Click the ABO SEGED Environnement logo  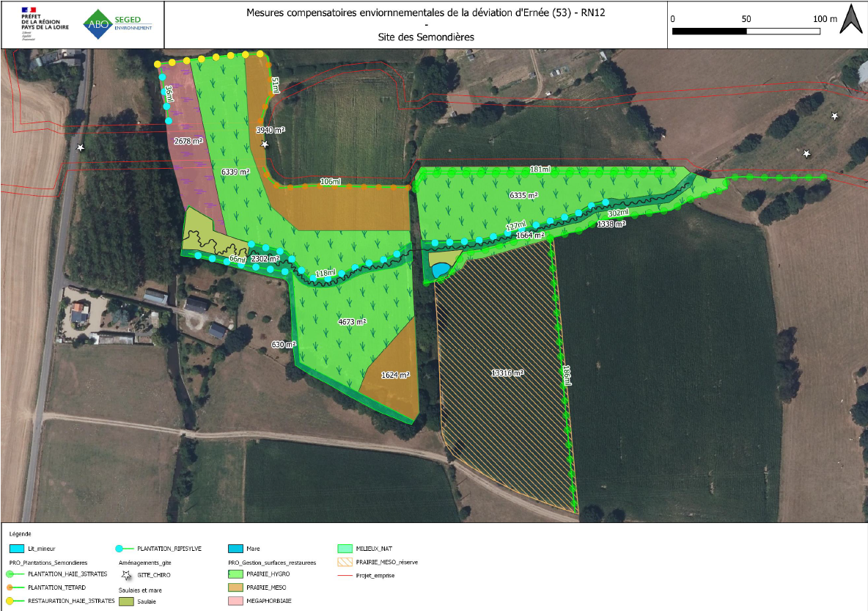pos(119,23)
